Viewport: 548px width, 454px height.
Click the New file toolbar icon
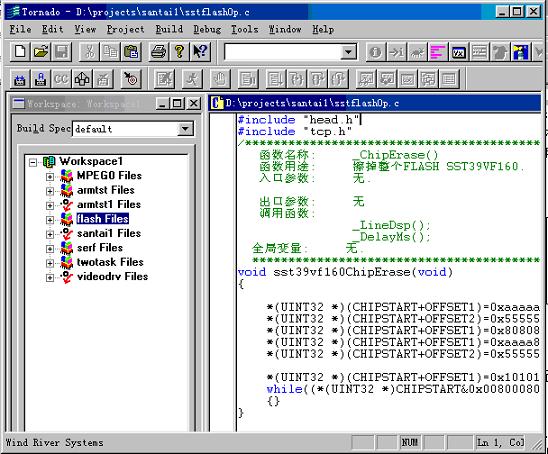coord(20,52)
